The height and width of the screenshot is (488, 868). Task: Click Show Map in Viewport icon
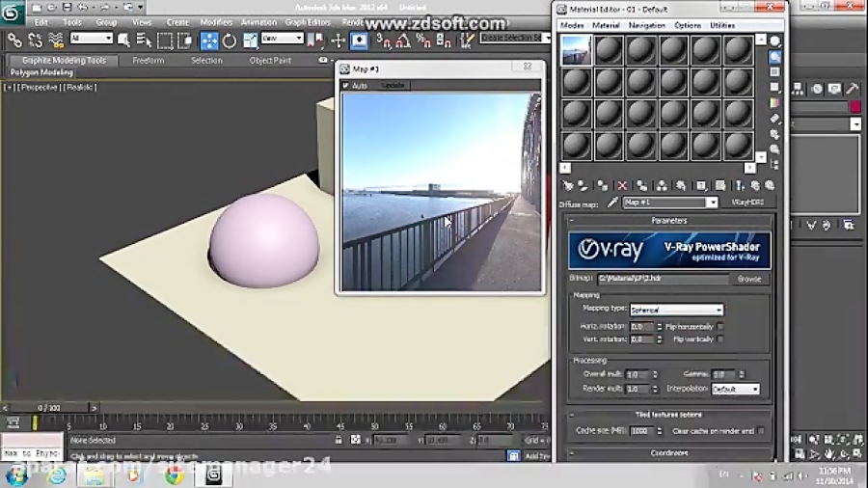coord(720,186)
